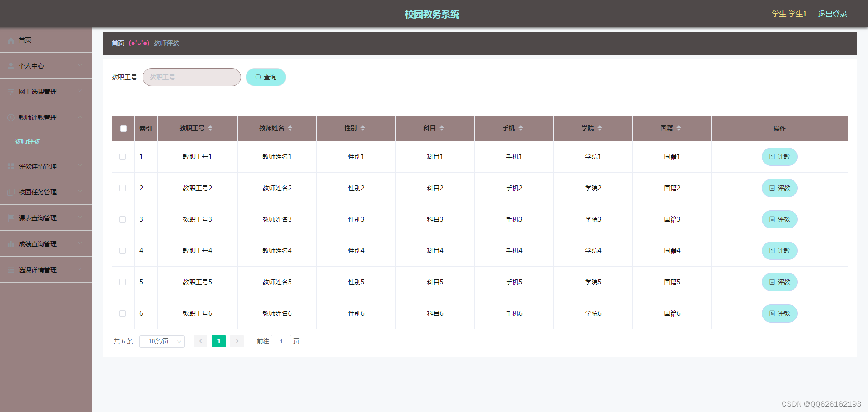Screen dimensions: 868x412
Task: Click the list icon beside 选课详情管理
Action: click(x=11, y=270)
